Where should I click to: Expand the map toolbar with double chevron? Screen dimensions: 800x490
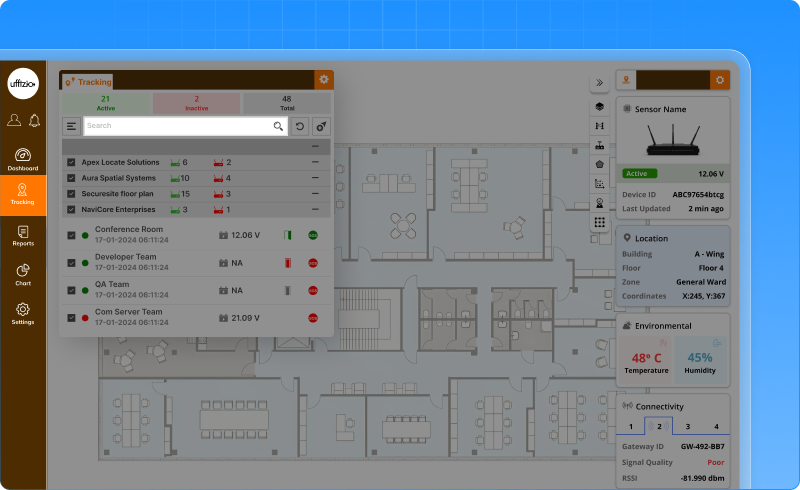point(600,83)
